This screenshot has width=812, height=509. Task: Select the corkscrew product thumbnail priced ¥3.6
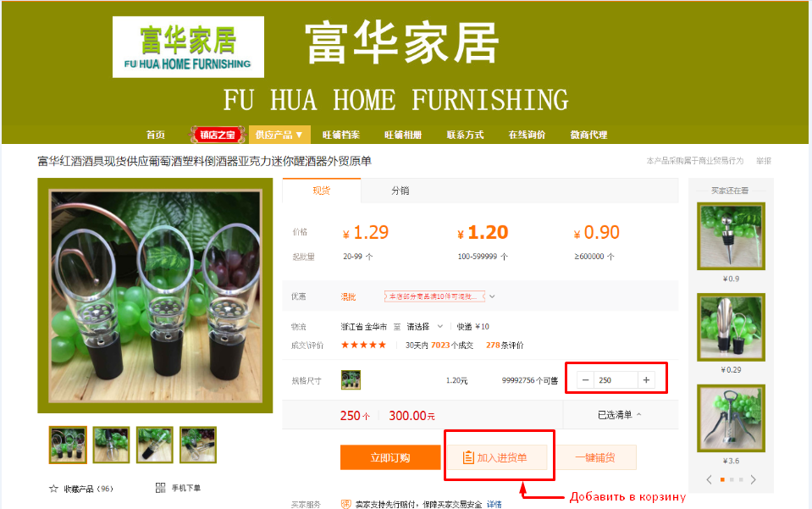coord(731,418)
